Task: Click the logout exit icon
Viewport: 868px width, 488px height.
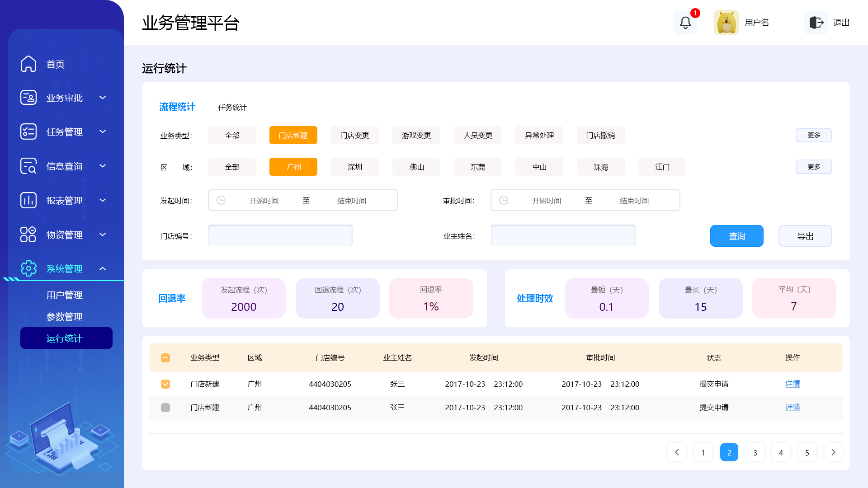Action: [x=816, y=23]
